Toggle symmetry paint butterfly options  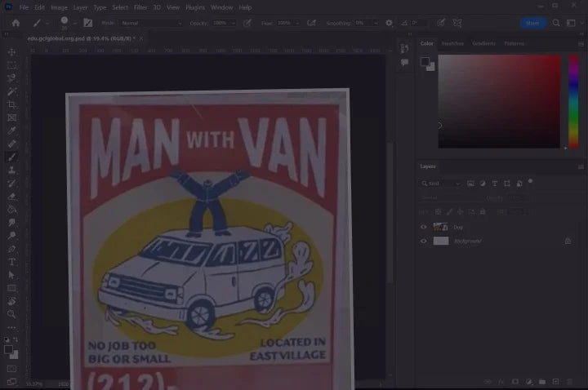(x=457, y=23)
